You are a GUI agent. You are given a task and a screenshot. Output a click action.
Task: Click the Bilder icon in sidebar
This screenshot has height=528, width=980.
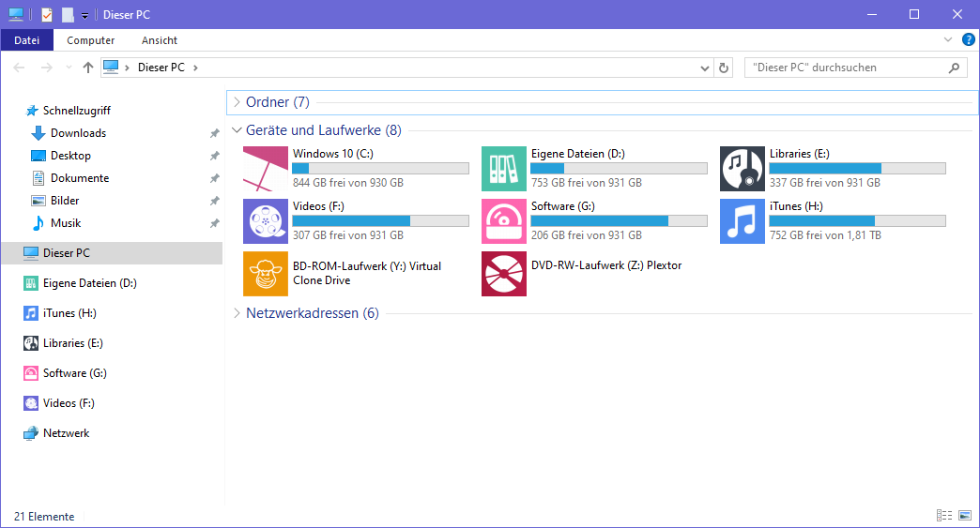38,201
